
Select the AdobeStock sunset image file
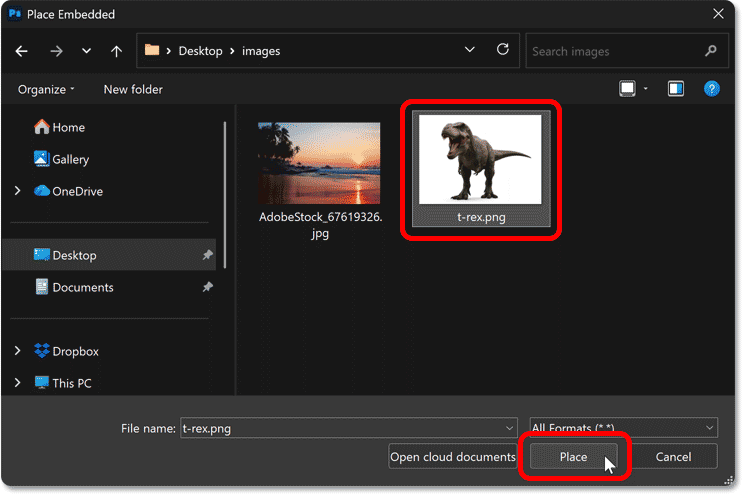pyautogui.click(x=319, y=163)
